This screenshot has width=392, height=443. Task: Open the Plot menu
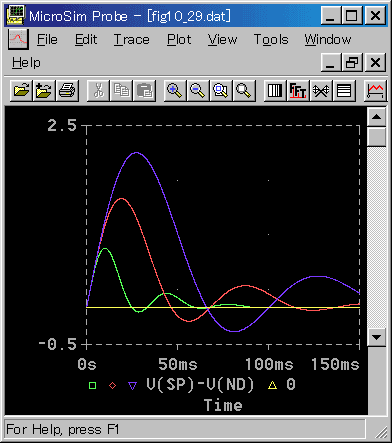(179, 40)
